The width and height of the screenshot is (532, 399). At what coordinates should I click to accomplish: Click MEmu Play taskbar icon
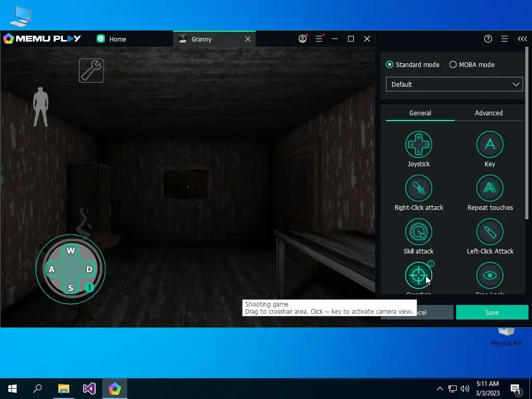tap(115, 389)
